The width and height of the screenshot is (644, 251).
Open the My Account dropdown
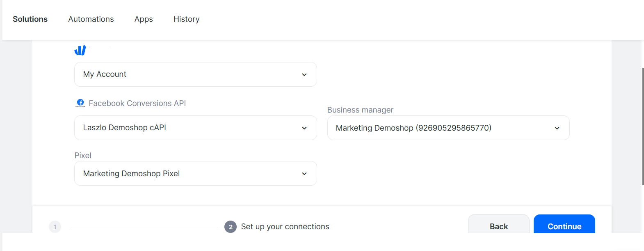click(196, 74)
